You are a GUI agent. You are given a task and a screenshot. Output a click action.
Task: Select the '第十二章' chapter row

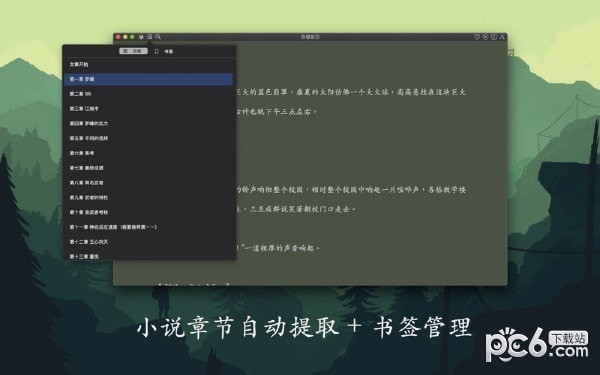[148, 242]
